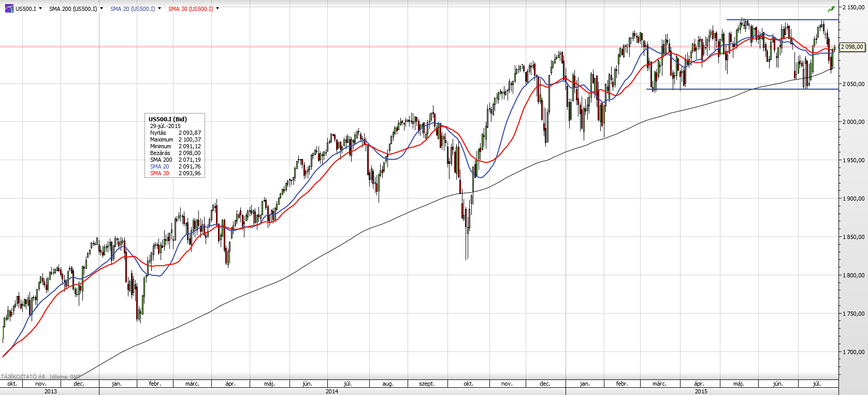Click the date '29-júl.-2015' in info box
The width and height of the screenshot is (868, 395).
tap(166, 126)
